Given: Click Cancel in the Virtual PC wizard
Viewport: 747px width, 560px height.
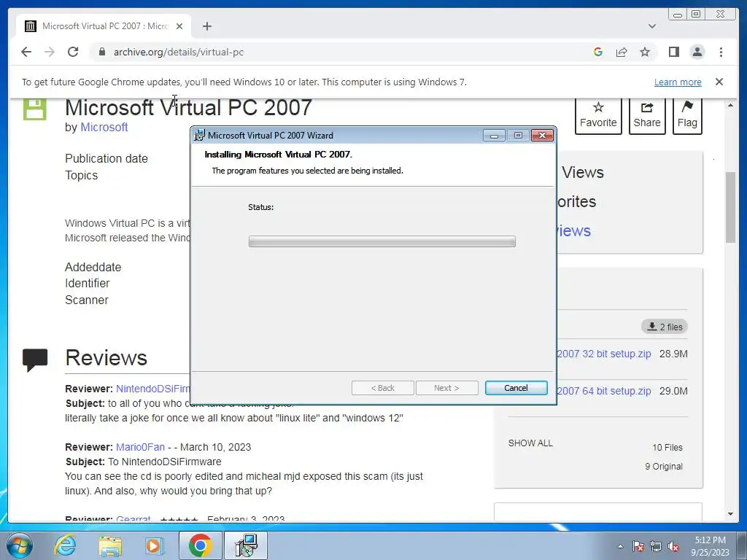Looking at the screenshot, I should click(516, 388).
